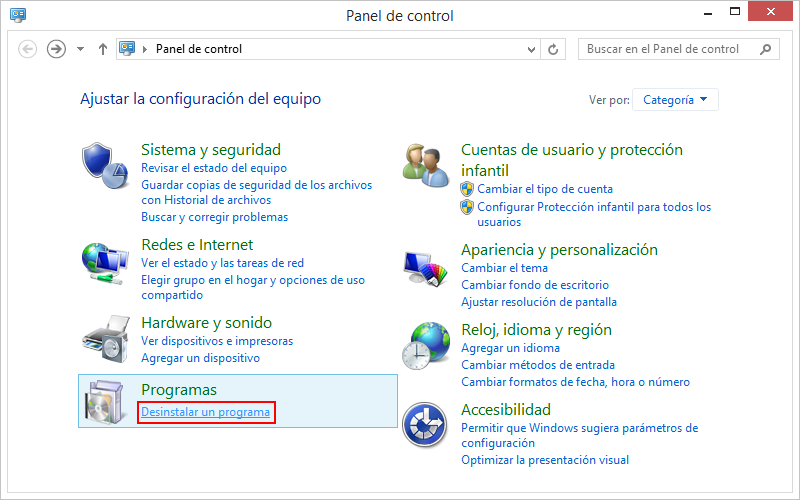Click Agregar un idioma
This screenshot has width=800, height=500.
(510, 348)
